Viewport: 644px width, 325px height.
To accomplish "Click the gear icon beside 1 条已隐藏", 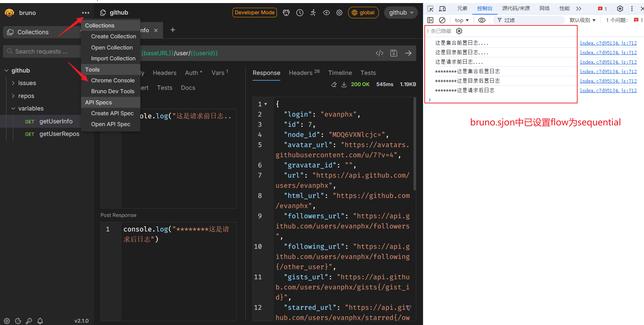I will coord(459,31).
